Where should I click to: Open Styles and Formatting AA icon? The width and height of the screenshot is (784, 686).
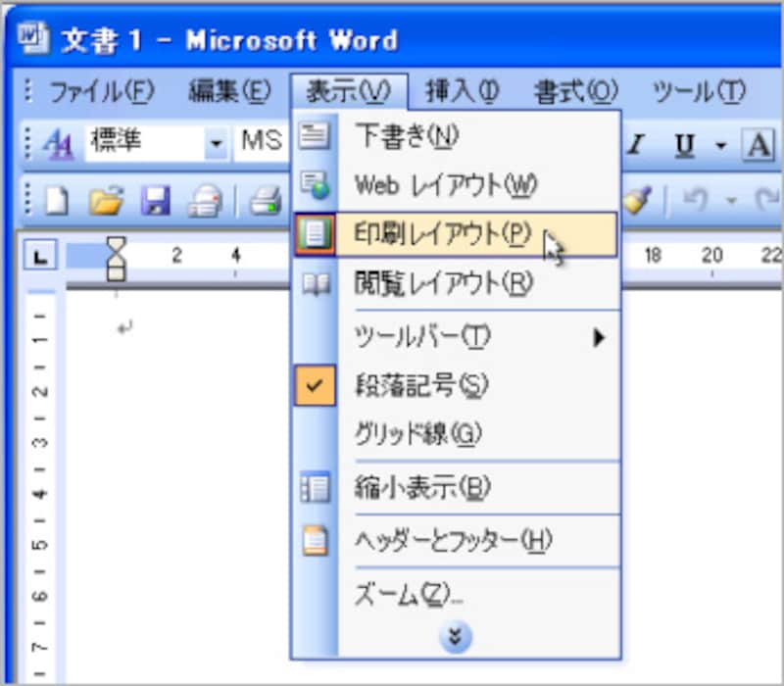click(x=59, y=144)
